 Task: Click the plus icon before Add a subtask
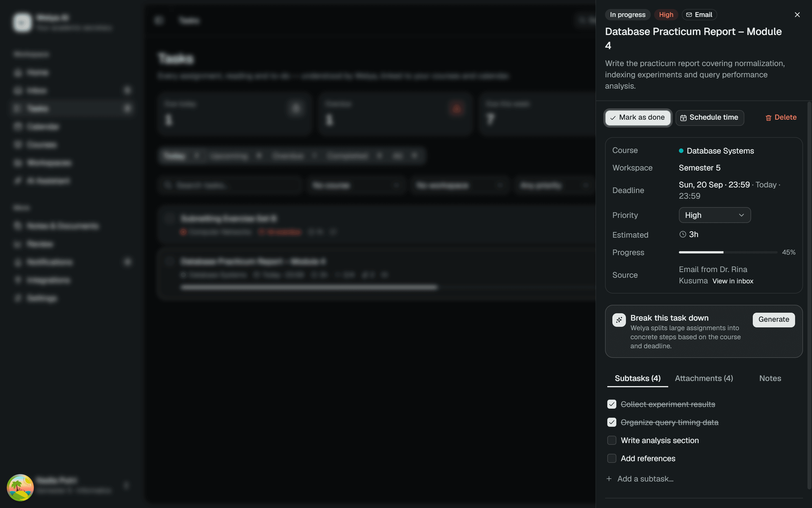click(609, 479)
